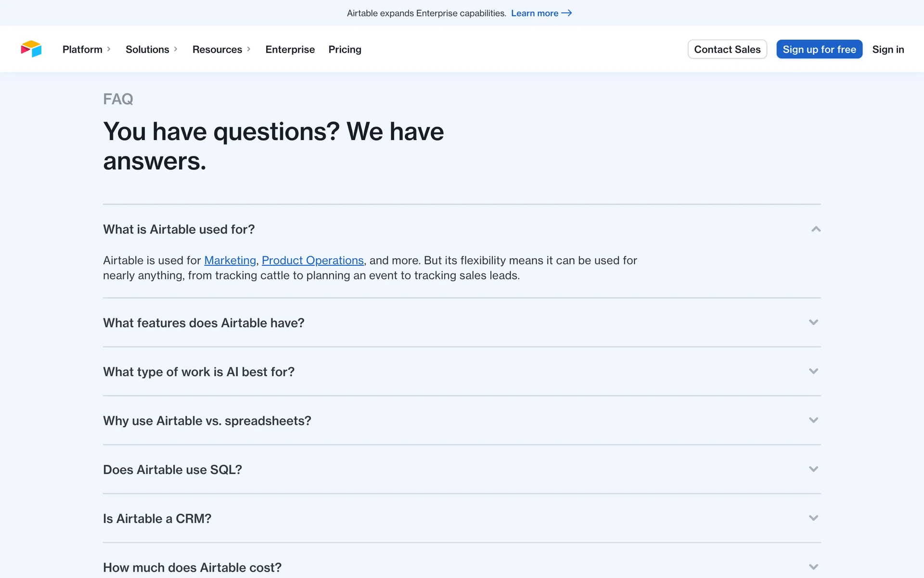Click chevron beside 'Does Airtable use SQL?'
The height and width of the screenshot is (578, 924).
point(813,469)
